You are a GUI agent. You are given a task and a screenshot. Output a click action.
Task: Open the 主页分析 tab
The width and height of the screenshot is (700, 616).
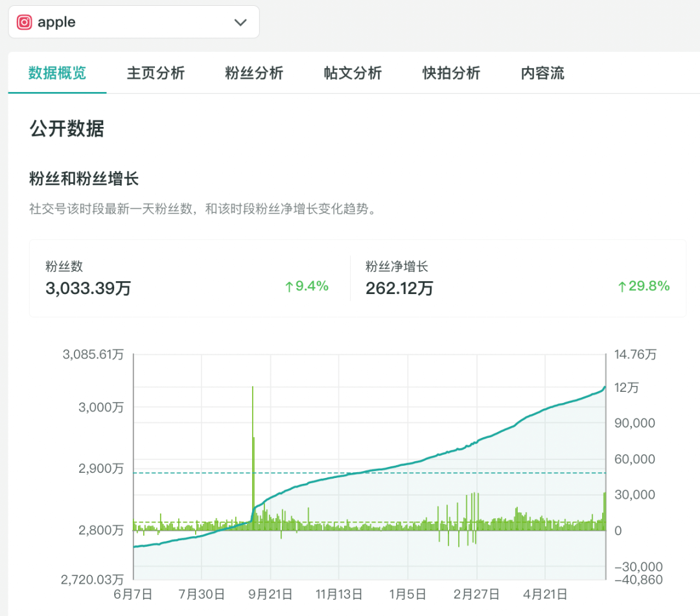pyautogui.click(x=156, y=73)
